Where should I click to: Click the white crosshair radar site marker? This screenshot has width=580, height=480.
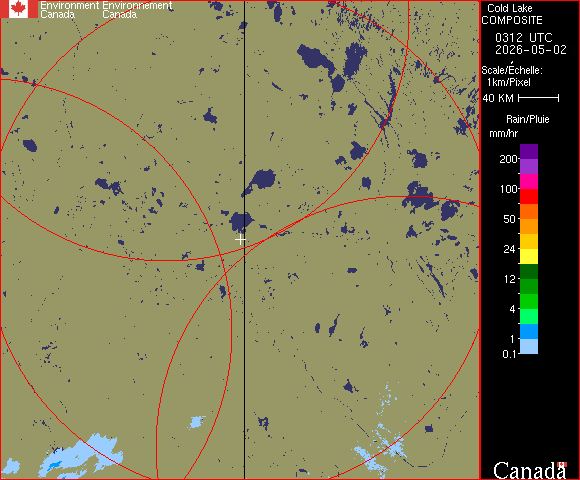(x=240, y=240)
